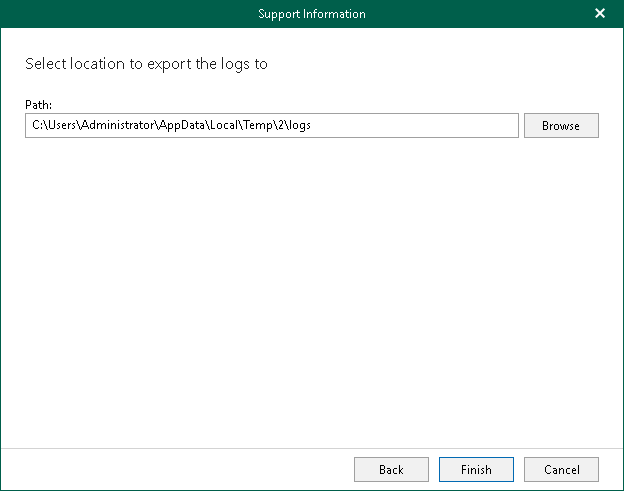
Task: Click 'C:\Users' at the start of the path
Action: (54, 125)
